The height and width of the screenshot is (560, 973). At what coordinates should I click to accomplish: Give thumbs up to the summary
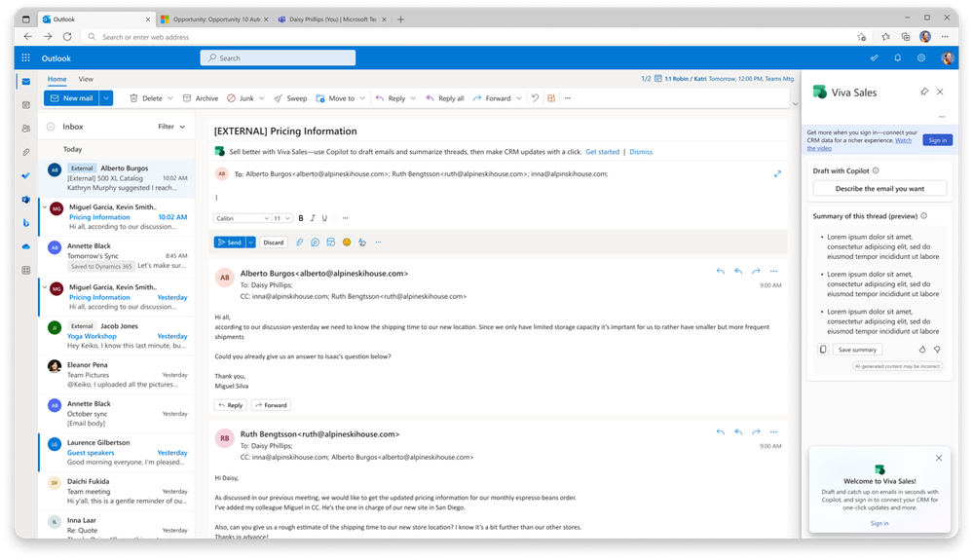click(x=922, y=350)
